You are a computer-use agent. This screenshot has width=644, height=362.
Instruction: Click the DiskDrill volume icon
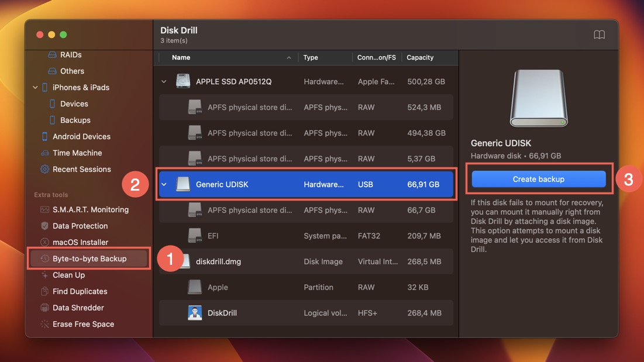(x=195, y=313)
